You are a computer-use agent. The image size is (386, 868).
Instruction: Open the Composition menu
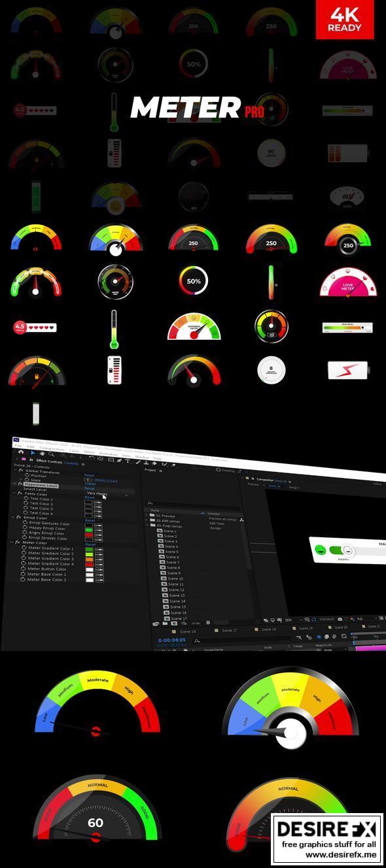click(x=52, y=448)
